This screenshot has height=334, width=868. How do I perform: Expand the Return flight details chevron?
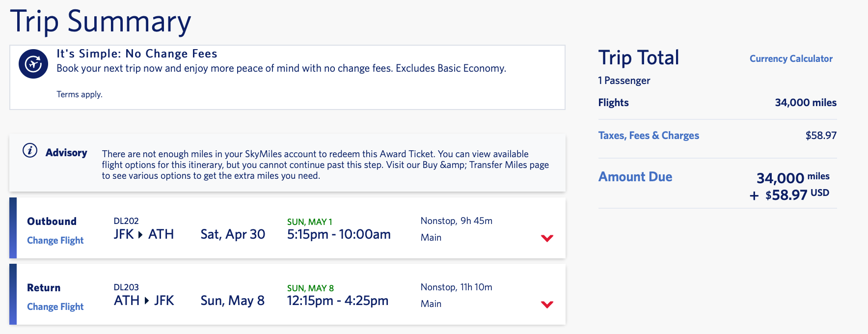point(547,305)
